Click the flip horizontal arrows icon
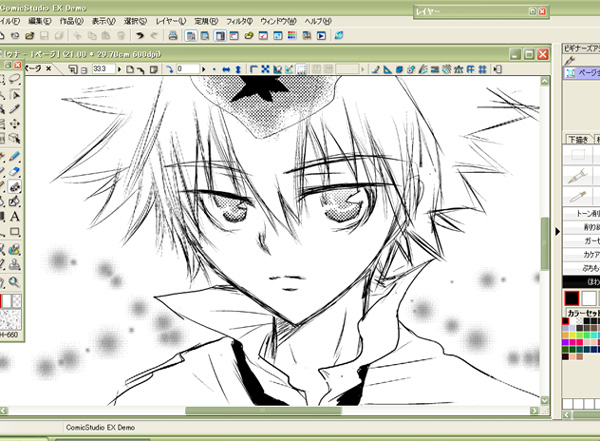 coord(226,69)
